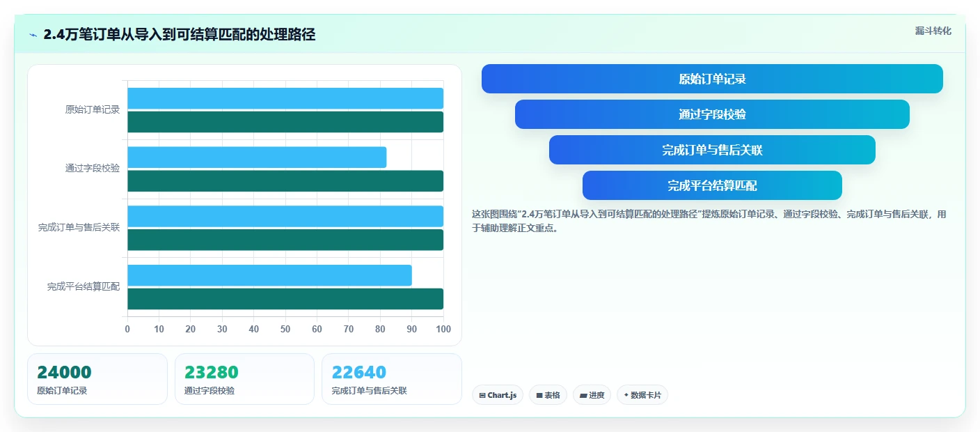This screenshot has height=432, width=980.
Task: Click the 漏斗转化 label in the header
Action: [x=933, y=31]
